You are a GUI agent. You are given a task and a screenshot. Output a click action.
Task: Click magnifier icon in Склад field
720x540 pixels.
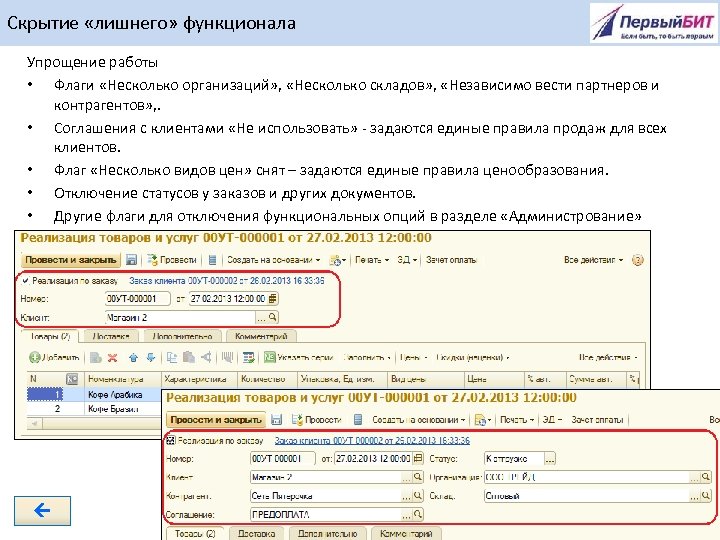coord(706,496)
